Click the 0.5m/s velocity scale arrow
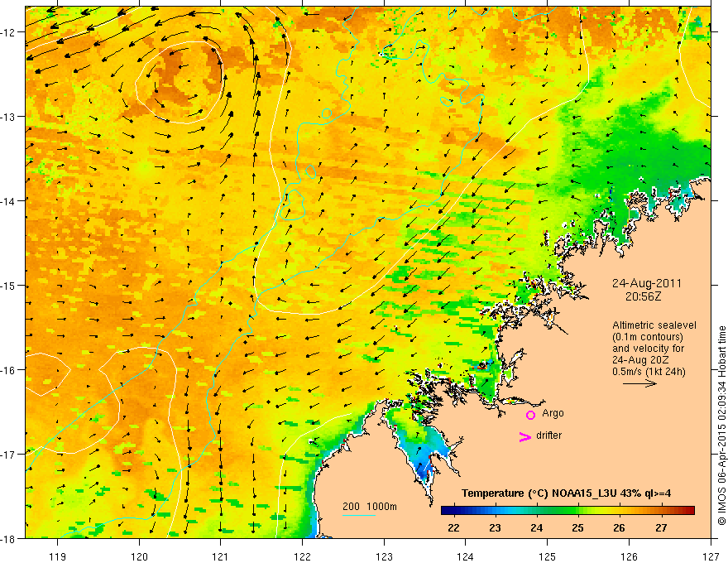 [x=639, y=383]
